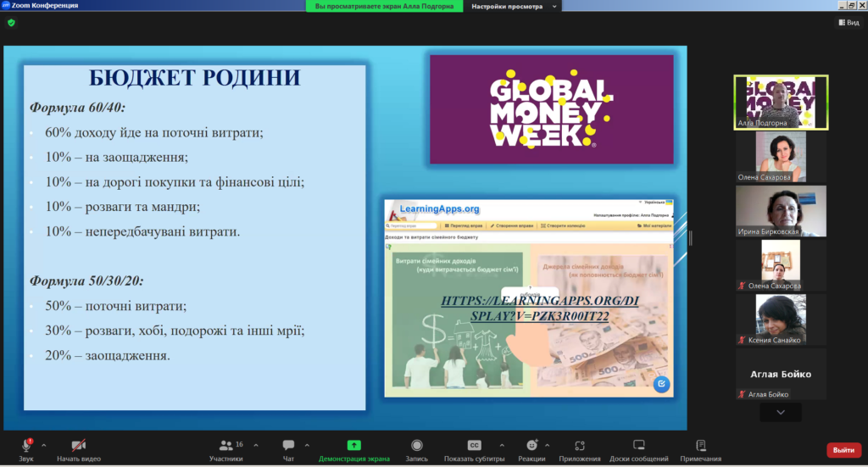
Task: Click the text Формула 50/30/20:
Action: [86, 281]
